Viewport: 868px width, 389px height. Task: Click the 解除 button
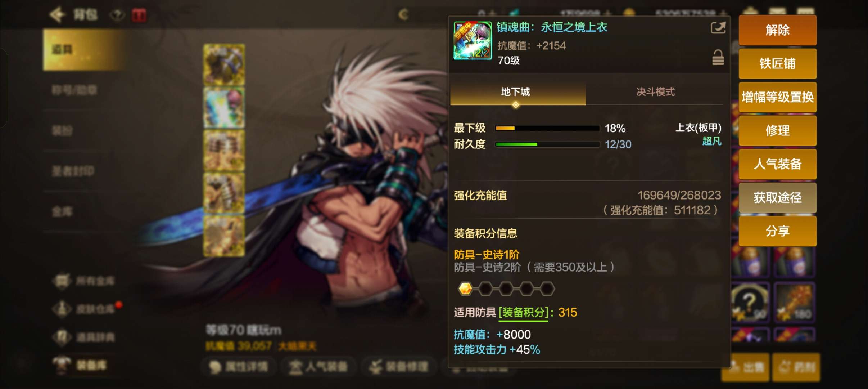coord(777,30)
